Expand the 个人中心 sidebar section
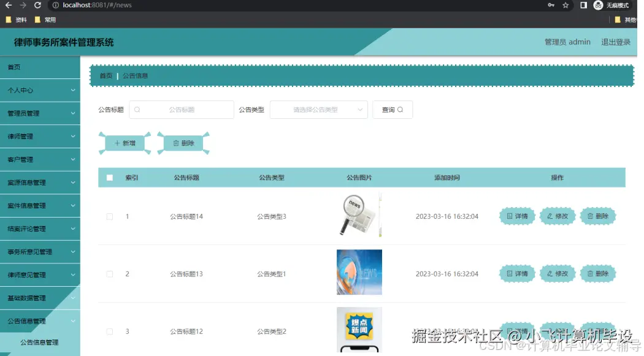 40,90
